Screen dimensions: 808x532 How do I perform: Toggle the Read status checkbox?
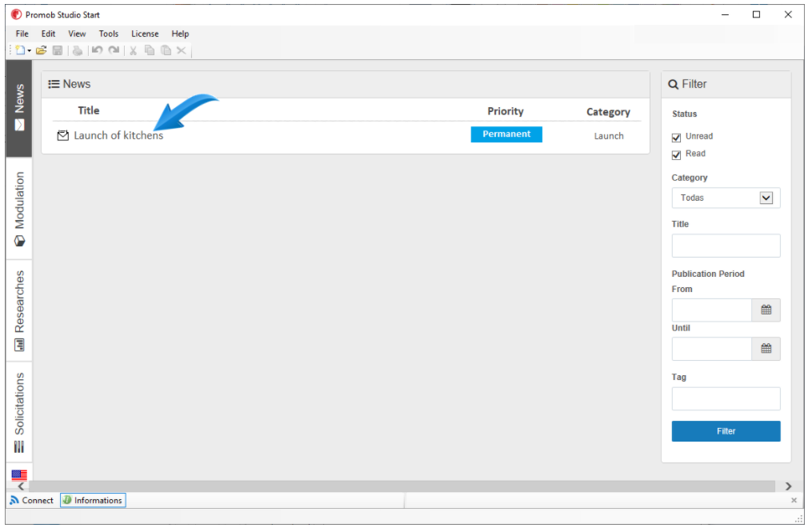coord(676,154)
